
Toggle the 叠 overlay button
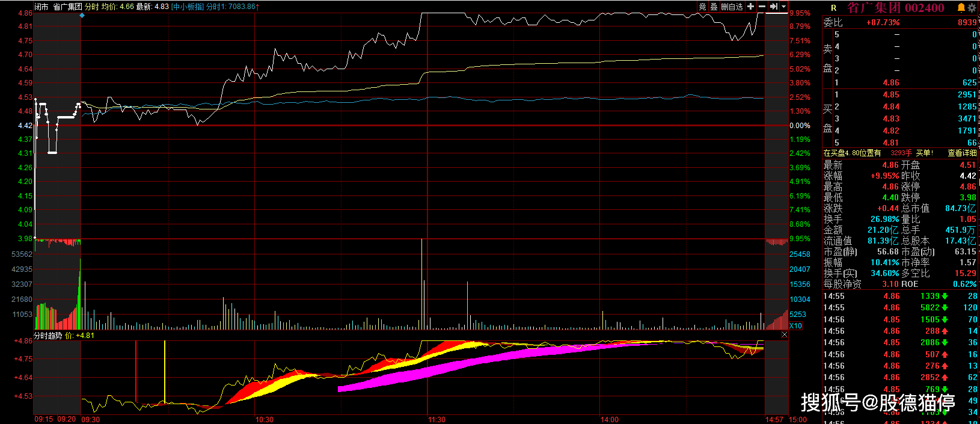point(714,7)
